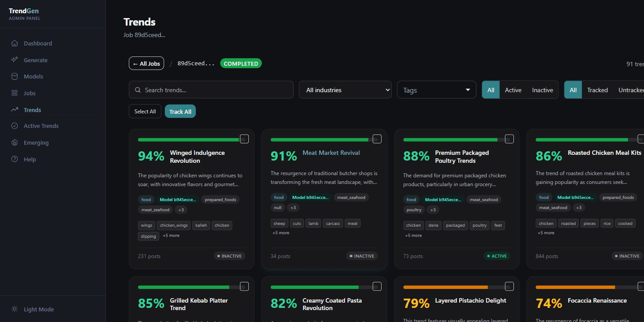The image size is (644, 322).
Task: Click the Dashboard home icon
Action: [15, 43]
